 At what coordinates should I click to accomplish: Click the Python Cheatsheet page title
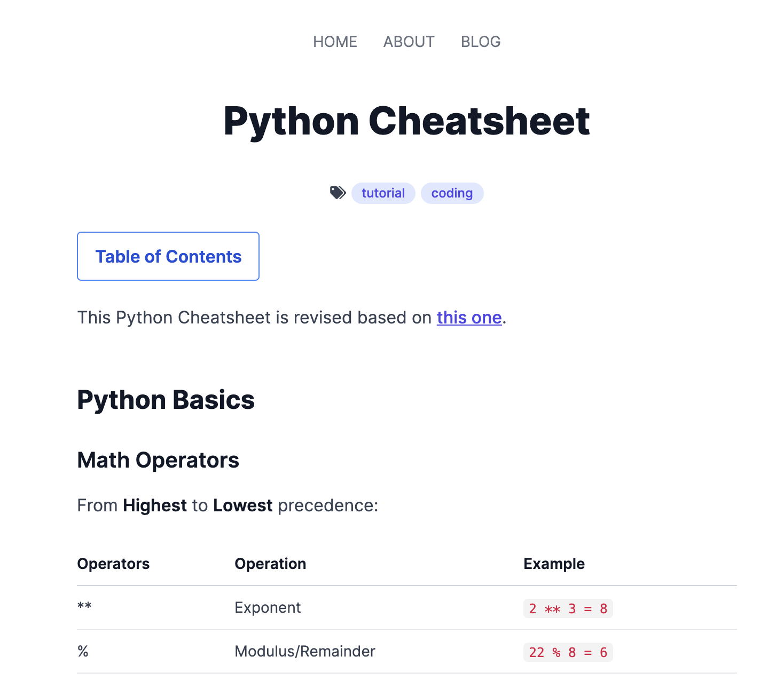pyautogui.click(x=406, y=122)
